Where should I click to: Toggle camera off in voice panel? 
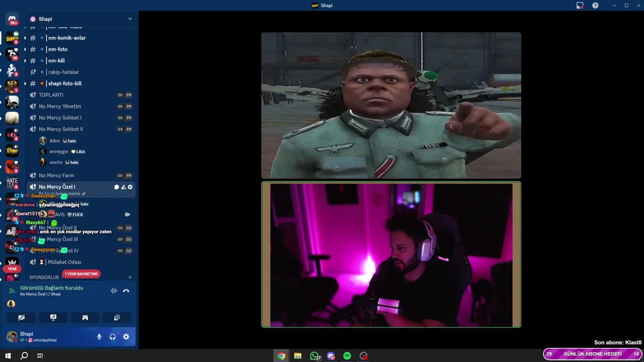21,317
